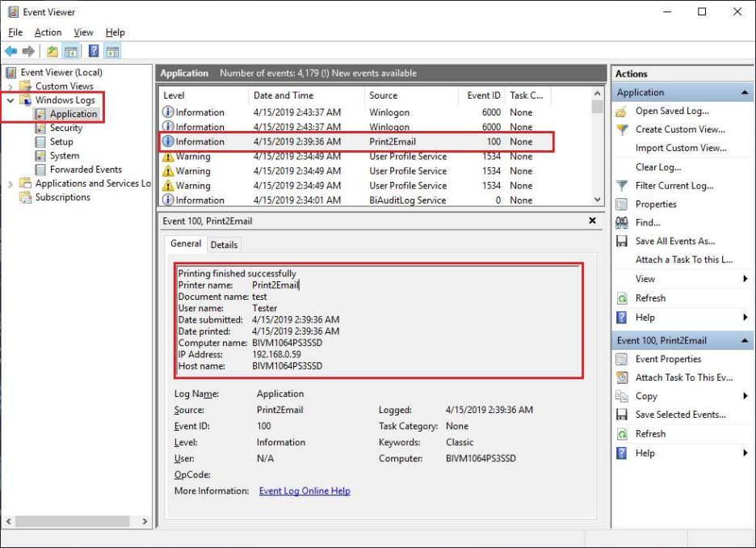
Task: Select the Setup log in the tree
Action: (61, 141)
